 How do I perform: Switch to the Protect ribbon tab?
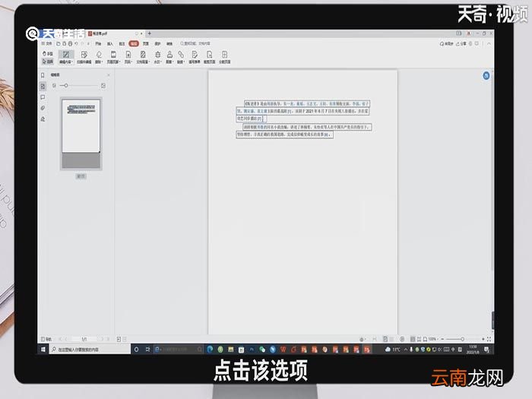pos(157,44)
